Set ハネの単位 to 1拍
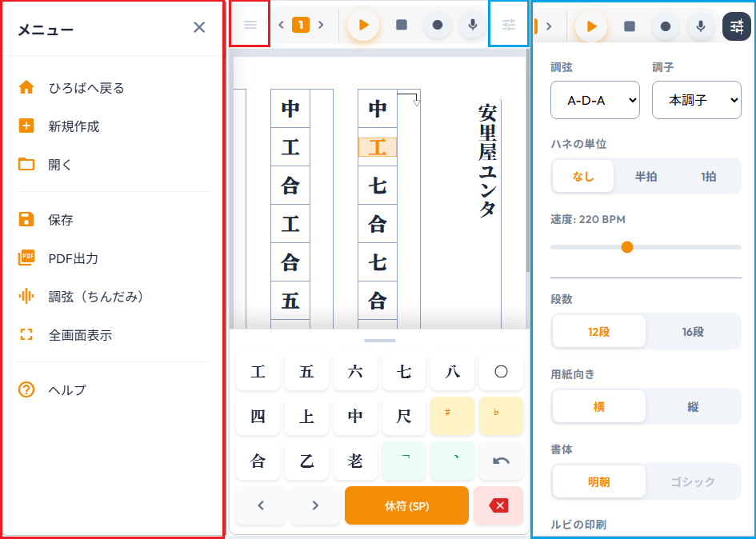The image size is (756, 539). pyautogui.click(x=708, y=177)
